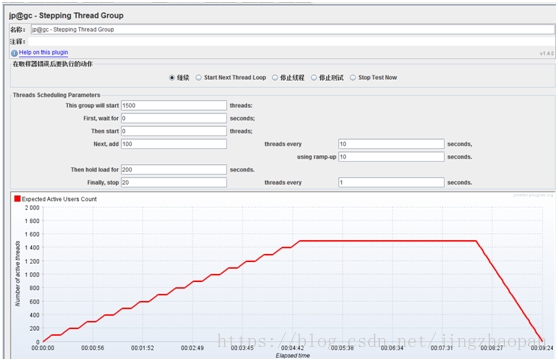This screenshot has height=361, width=558.
Task: Select the first 'continue' radio option
Action: point(172,78)
